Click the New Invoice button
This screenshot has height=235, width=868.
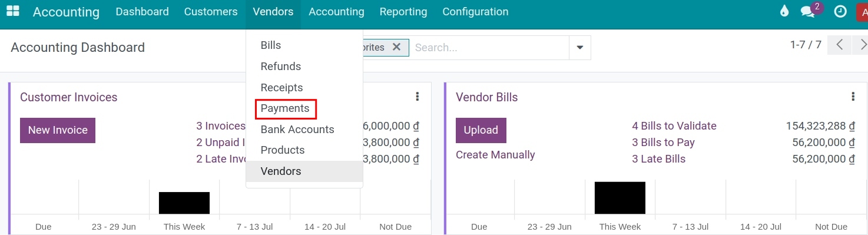click(58, 130)
